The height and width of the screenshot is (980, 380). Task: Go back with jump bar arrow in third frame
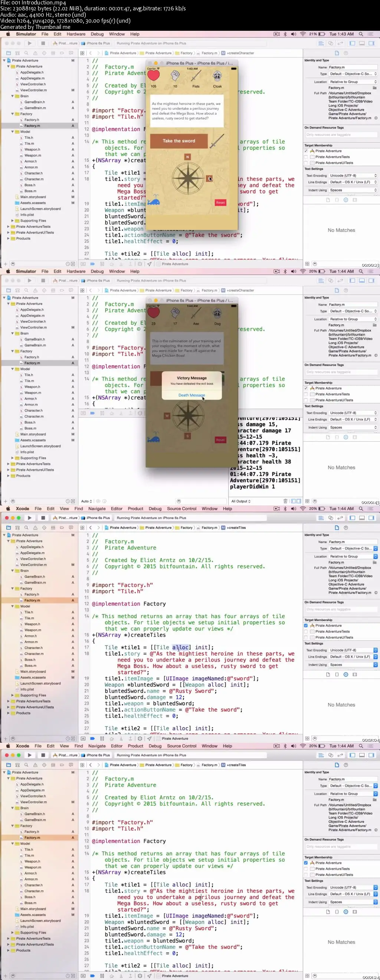point(91,528)
